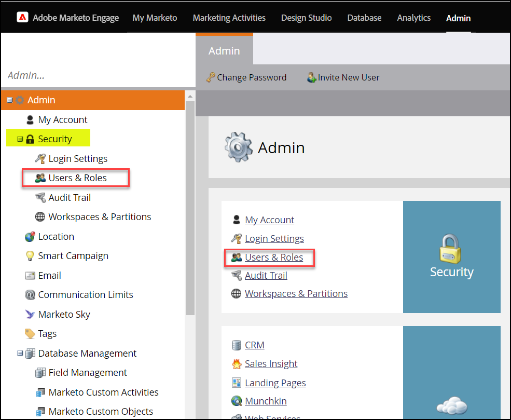Click the Email envelope icon in tree
Image resolution: width=511 pixels, height=420 pixels.
pos(30,276)
